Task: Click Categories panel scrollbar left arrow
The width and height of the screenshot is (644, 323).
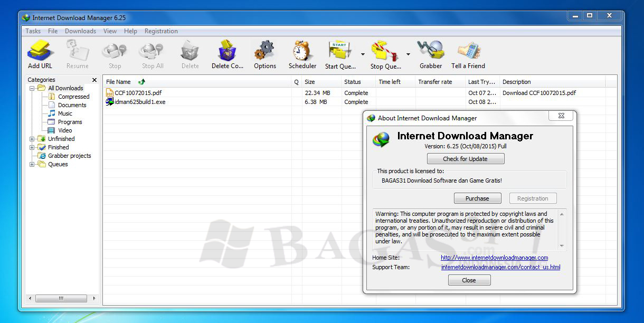Action: [30, 298]
